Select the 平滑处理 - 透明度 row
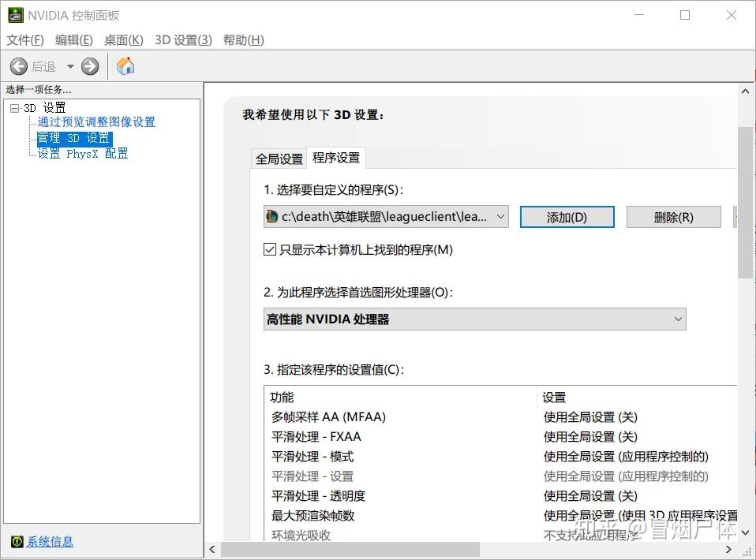 pyautogui.click(x=501, y=496)
